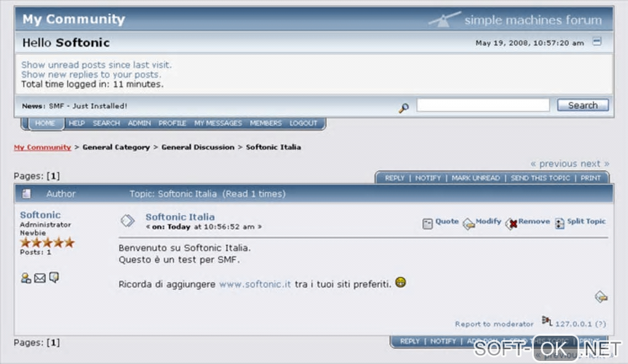
Task: Open General Category breadcrumb
Action: pyautogui.click(x=116, y=147)
